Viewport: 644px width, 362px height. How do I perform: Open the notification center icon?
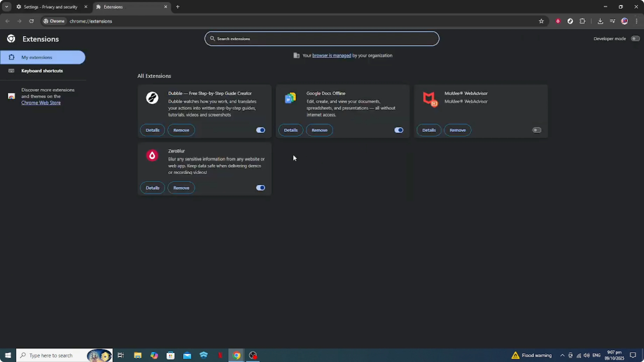pyautogui.click(x=633, y=355)
